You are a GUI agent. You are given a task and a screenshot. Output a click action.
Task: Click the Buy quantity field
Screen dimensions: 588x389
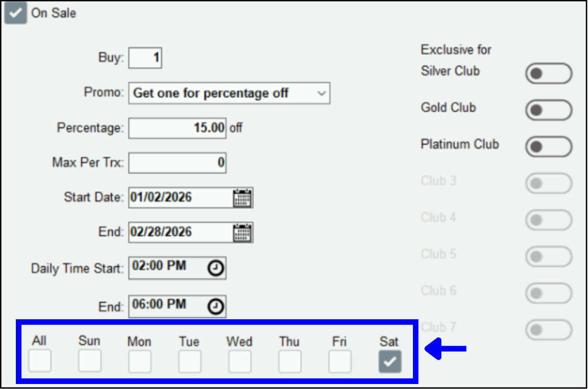pos(145,58)
